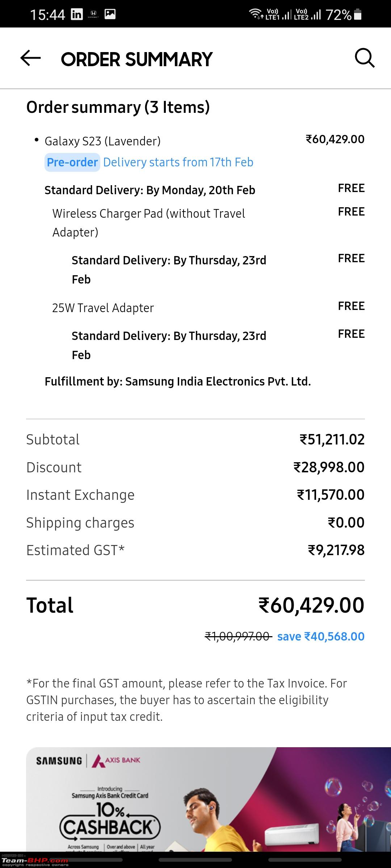Open search with magnifier icon
This screenshot has width=391, height=868.
364,58
